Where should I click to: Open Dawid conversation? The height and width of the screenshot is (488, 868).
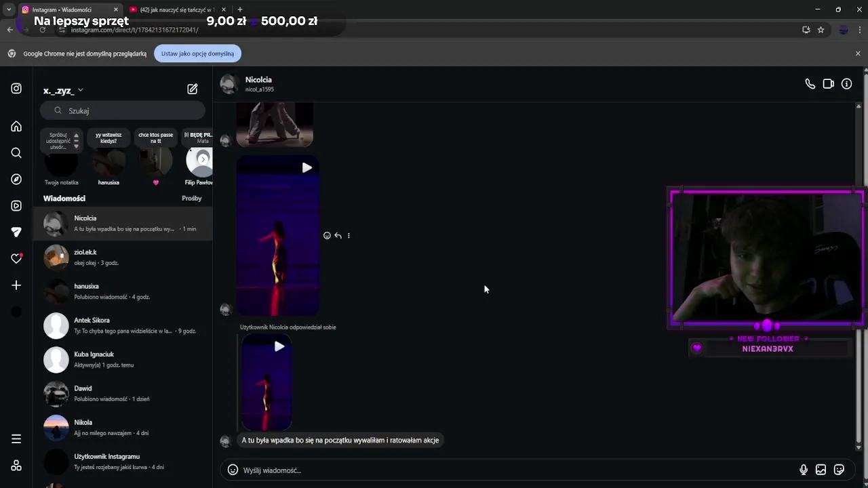click(x=123, y=393)
